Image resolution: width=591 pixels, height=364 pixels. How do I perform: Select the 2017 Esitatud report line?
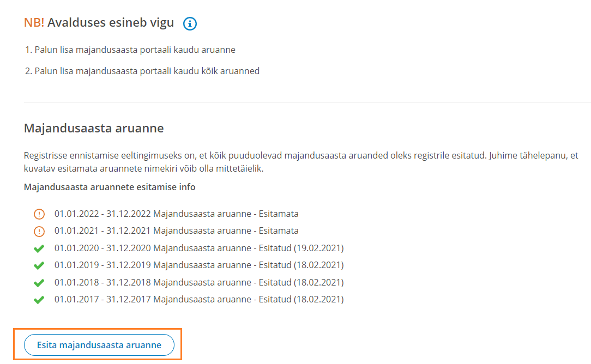coord(199,299)
